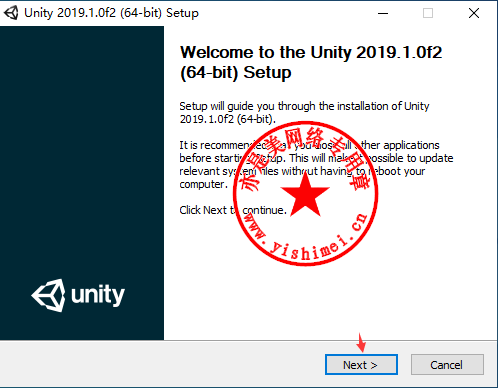
Task: Open the Unity icon title bar menu
Action: [11, 13]
